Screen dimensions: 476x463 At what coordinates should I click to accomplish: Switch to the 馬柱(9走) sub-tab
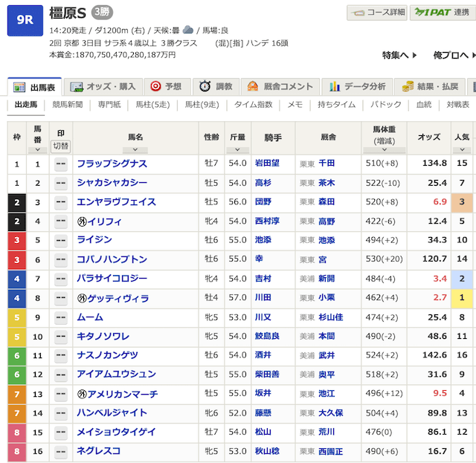(202, 105)
